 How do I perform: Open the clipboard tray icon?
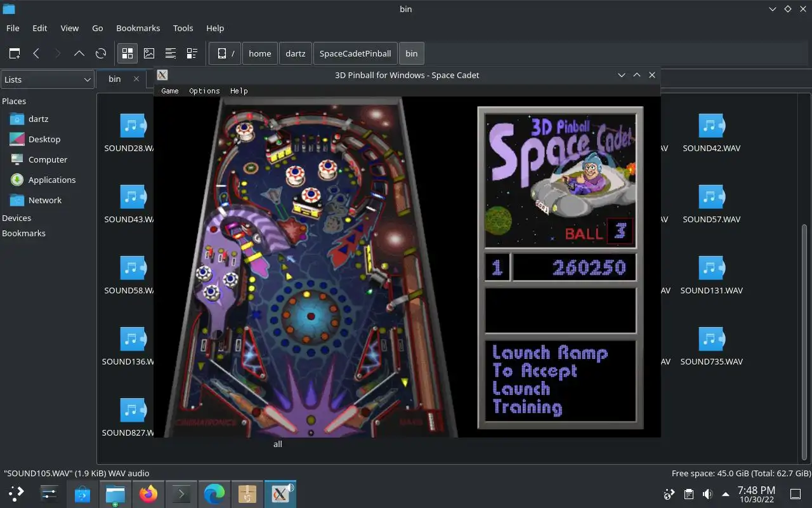(x=689, y=493)
